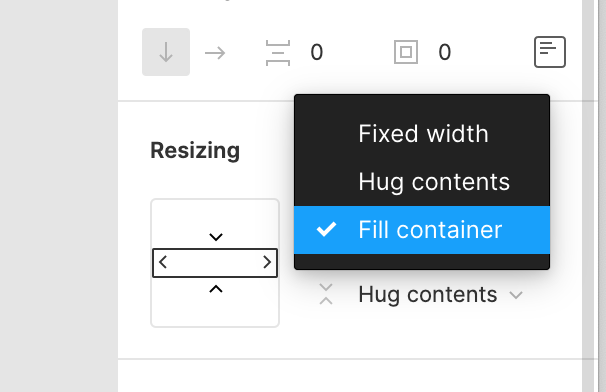Select vertical auto layout direction arrow
This screenshot has width=606, height=392.
[166, 52]
